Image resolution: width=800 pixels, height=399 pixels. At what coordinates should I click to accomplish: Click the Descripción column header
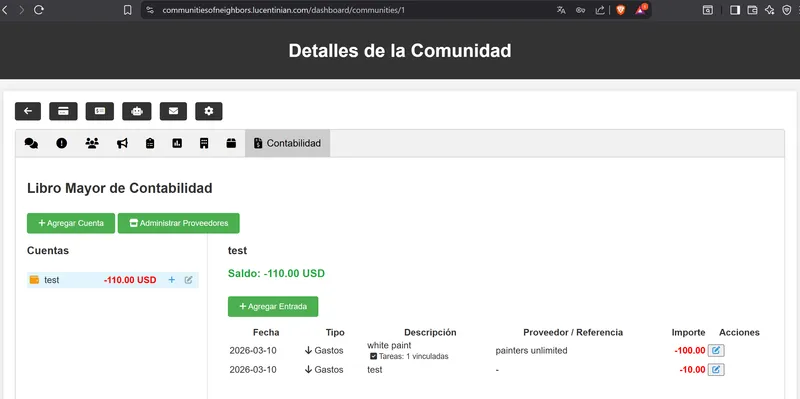430,332
